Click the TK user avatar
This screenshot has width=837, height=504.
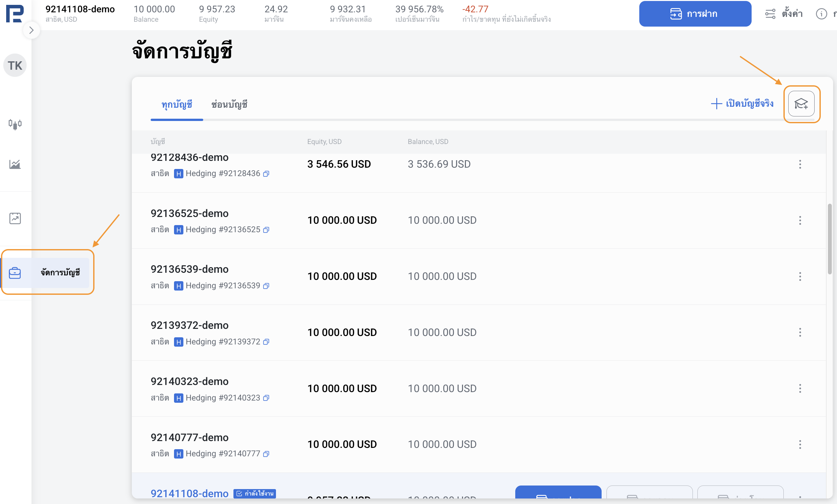tap(15, 66)
